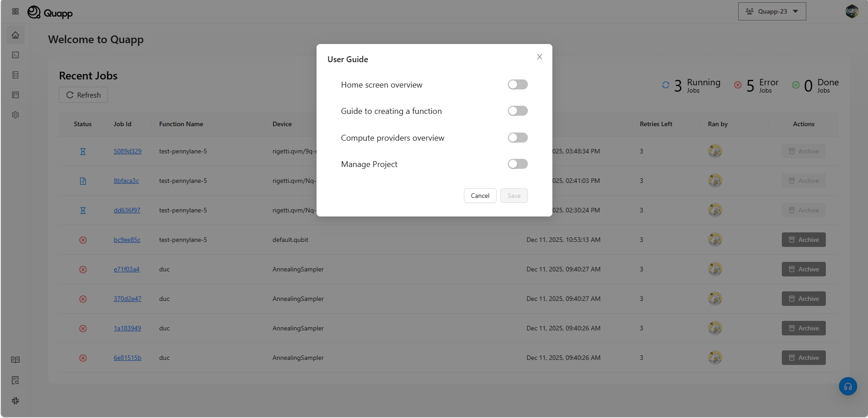Archive the job e71f03a4
This screenshot has width=868, height=418.
pyautogui.click(x=803, y=269)
